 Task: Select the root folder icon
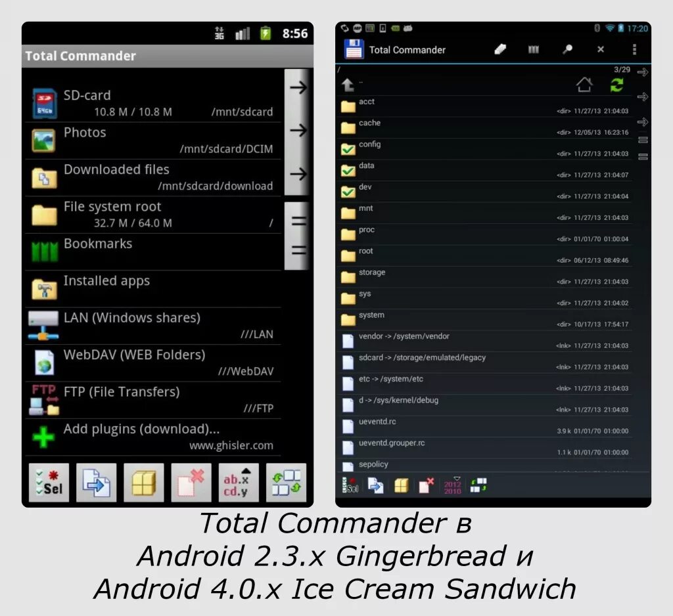(x=348, y=255)
